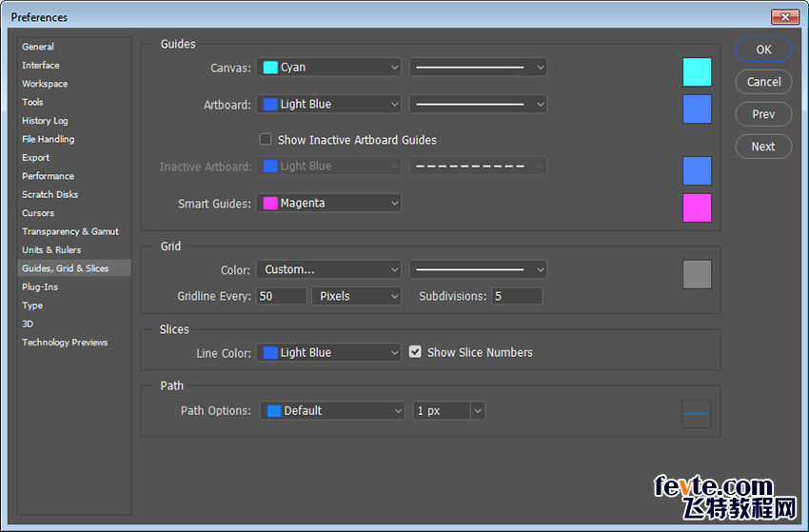Click the cyan Canvas guide color swatch
Image resolution: width=809 pixels, height=532 pixels.
click(697, 71)
